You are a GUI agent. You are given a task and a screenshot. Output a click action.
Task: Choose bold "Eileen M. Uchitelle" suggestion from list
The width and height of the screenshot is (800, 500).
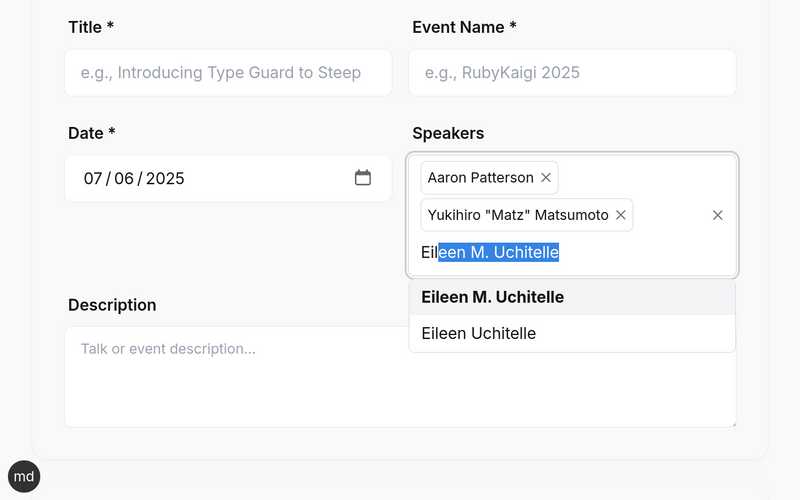click(492, 297)
